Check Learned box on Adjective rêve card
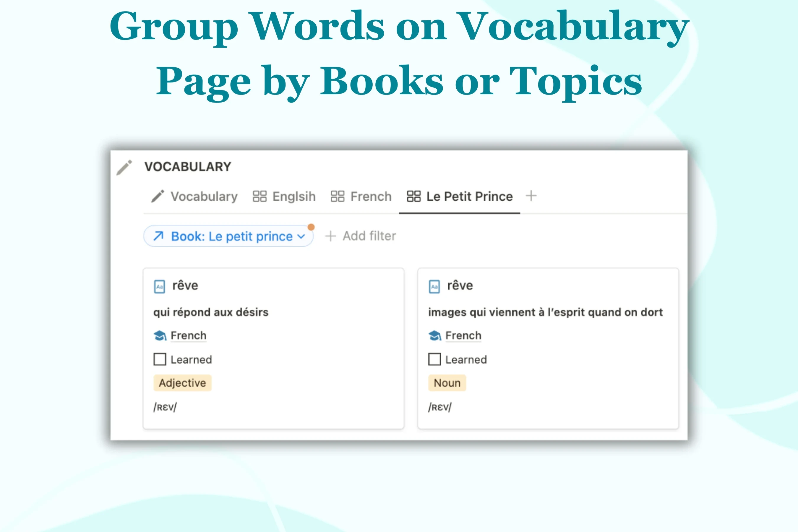 tap(160, 359)
